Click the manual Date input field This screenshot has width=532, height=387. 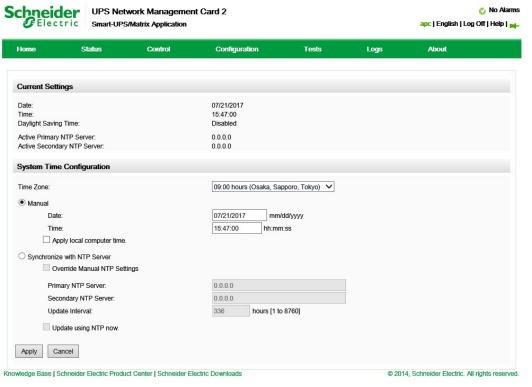pyautogui.click(x=239, y=215)
